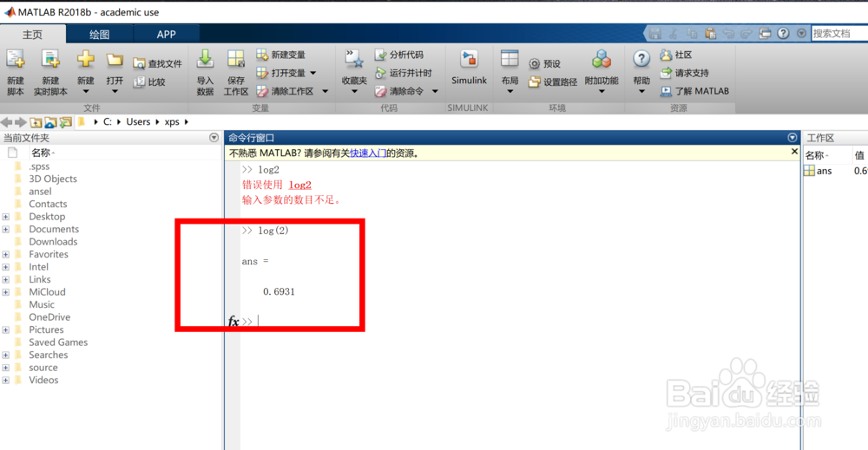This screenshot has height=450, width=868.
Task: Click 清除命令 clear commands
Action: pos(399,91)
